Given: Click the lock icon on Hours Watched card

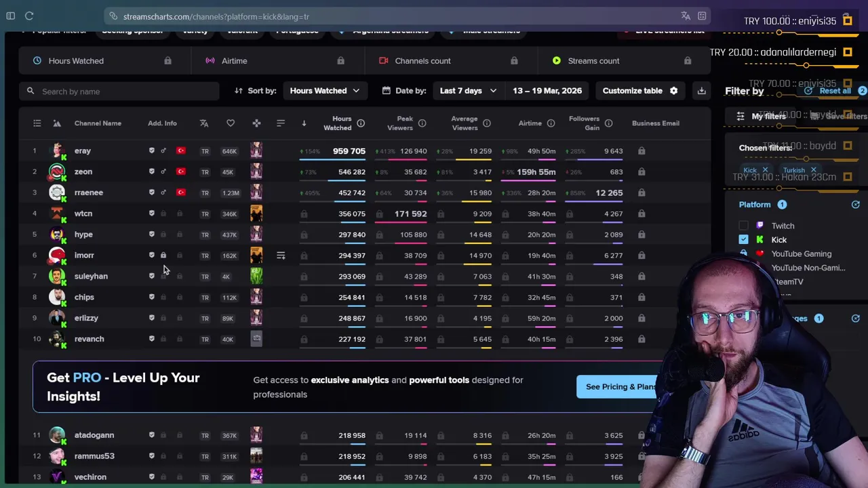Looking at the screenshot, I should pyautogui.click(x=167, y=61).
